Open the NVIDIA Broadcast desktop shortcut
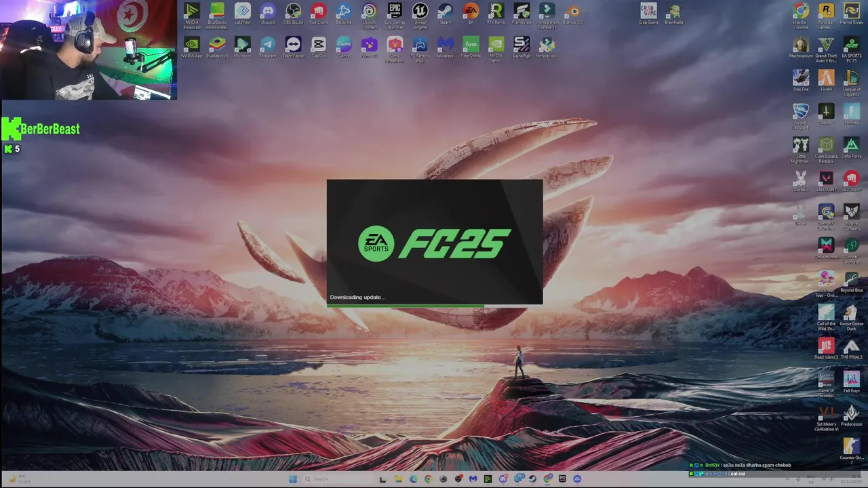The height and width of the screenshot is (488, 868). coord(192,16)
